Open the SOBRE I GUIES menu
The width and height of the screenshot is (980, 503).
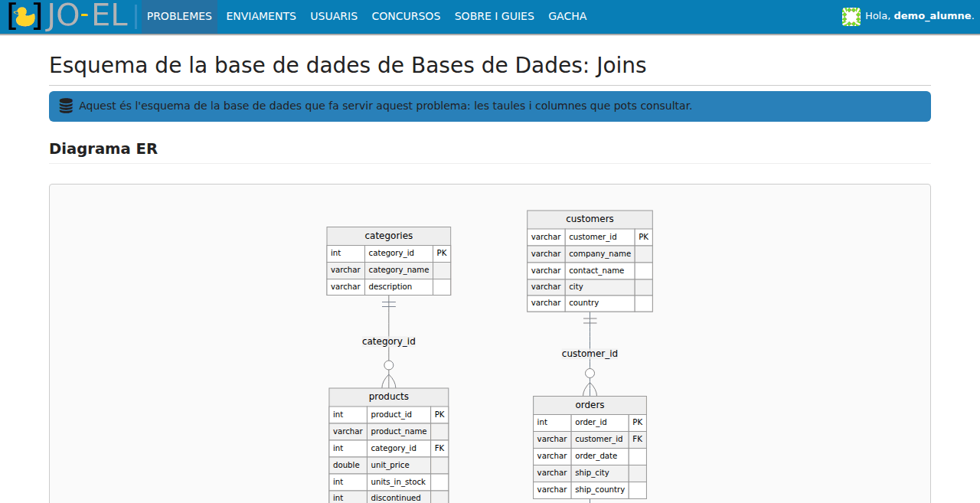[x=495, y=16]
